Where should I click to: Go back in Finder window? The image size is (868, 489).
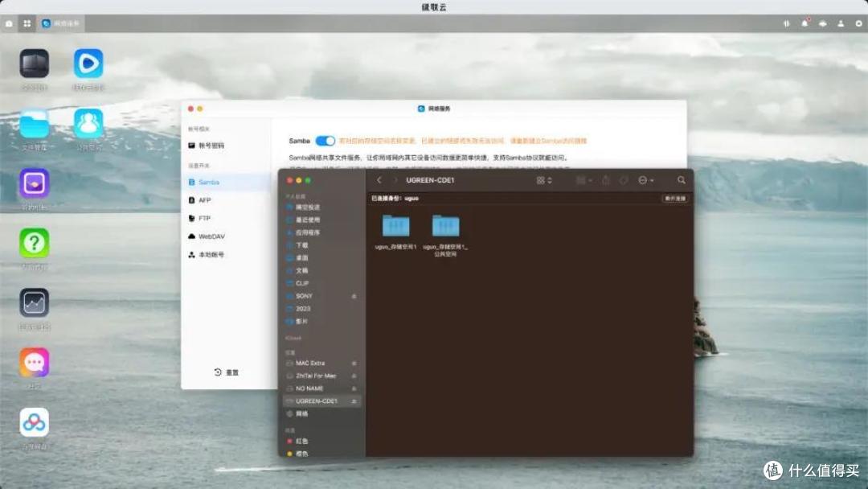(x=379, y=180)
